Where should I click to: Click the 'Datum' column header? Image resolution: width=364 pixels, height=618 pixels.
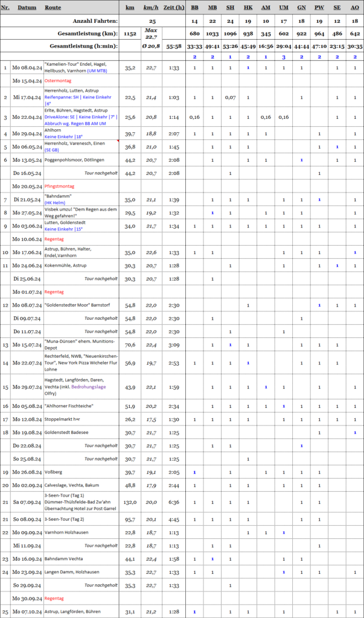click(27, 7)
